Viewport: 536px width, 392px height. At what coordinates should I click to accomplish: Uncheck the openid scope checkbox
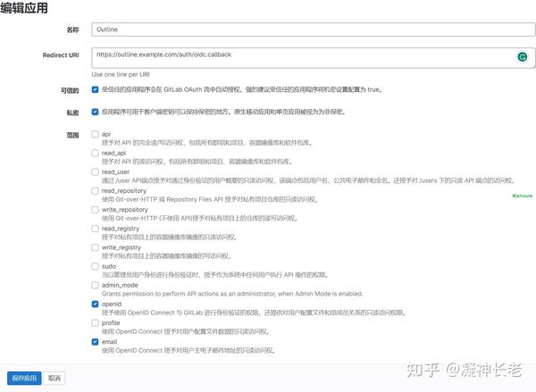point(95,304)
